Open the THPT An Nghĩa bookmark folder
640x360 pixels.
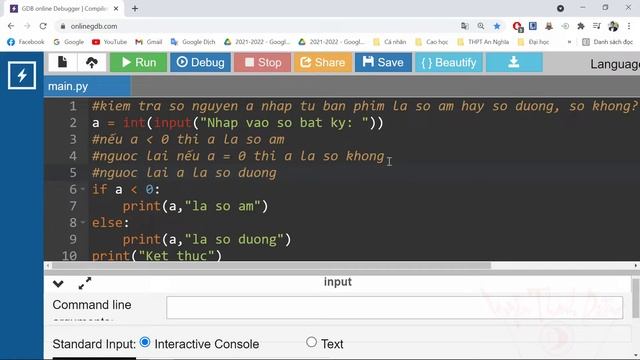coord(483,42)
